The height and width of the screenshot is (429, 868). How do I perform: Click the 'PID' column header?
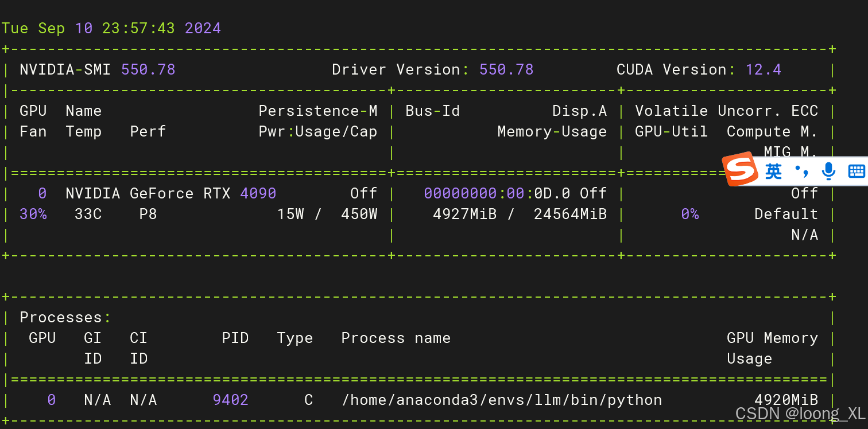coord(235,338)
